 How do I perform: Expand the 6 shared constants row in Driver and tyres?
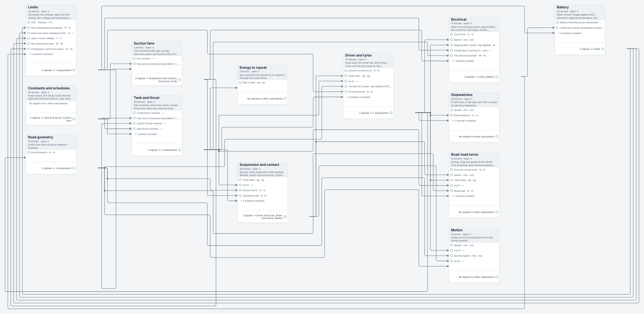pos(358,97)
